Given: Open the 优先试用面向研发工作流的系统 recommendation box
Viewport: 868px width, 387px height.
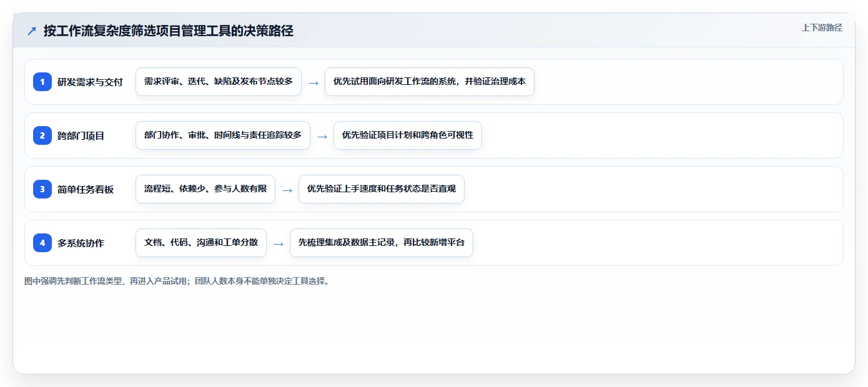Looking at the screenshot, I should [430, 82].
